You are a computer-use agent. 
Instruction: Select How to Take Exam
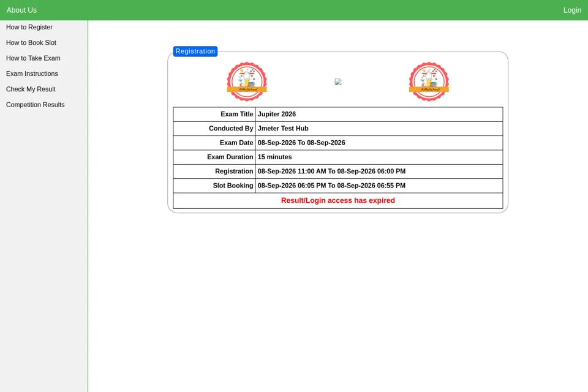click(x=33, y=58)
